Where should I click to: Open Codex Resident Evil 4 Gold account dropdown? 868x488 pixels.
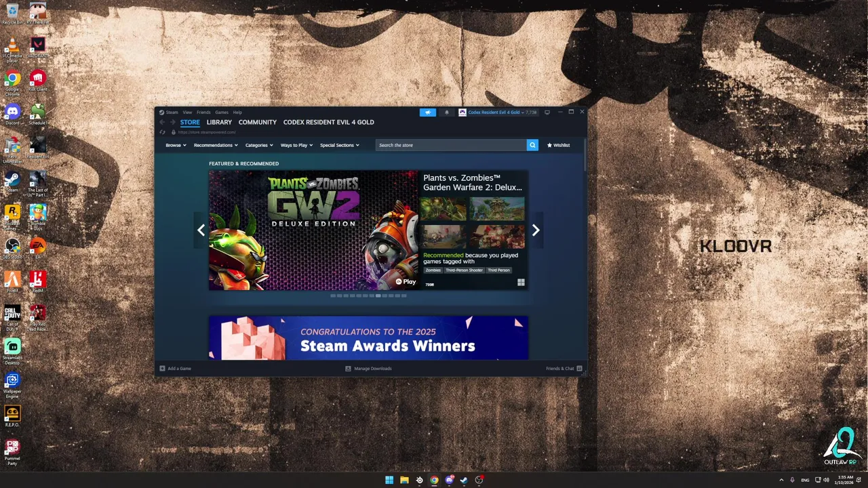pyautogui.click(x=498, y=113)
